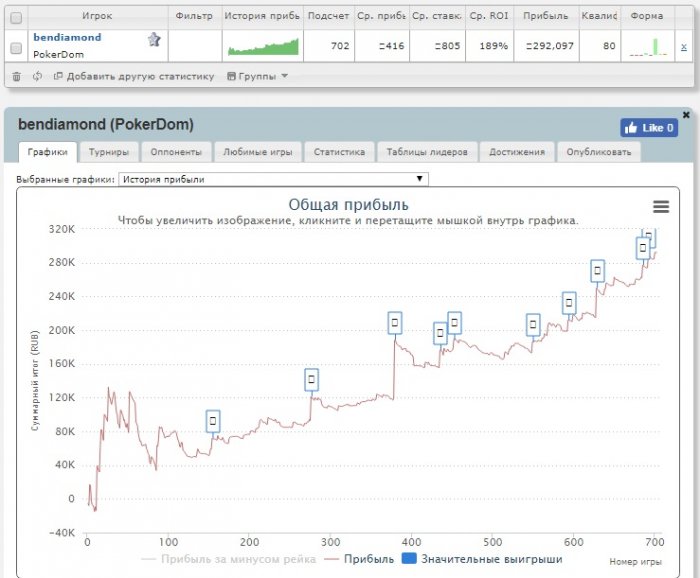Sort by the Фильтр column header
This screenshot has width=700, height=578.
click(194, 16)
